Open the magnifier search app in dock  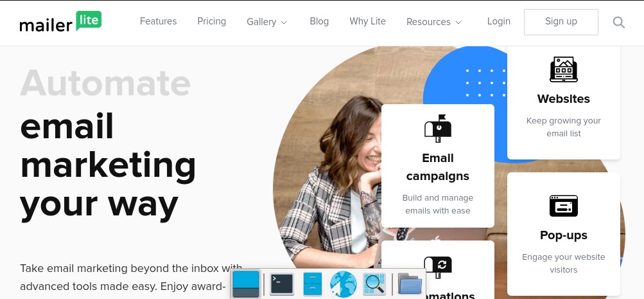coord(374,284)
